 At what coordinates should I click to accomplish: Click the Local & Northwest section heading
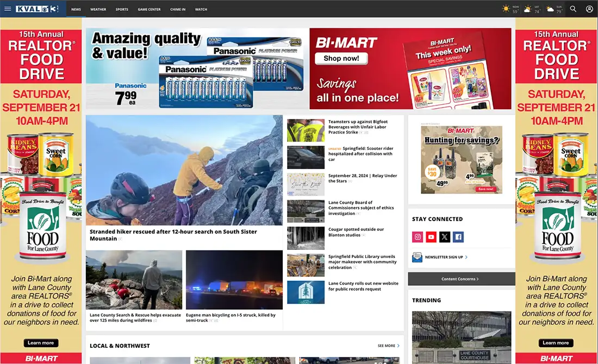click(x=120, y=346)
